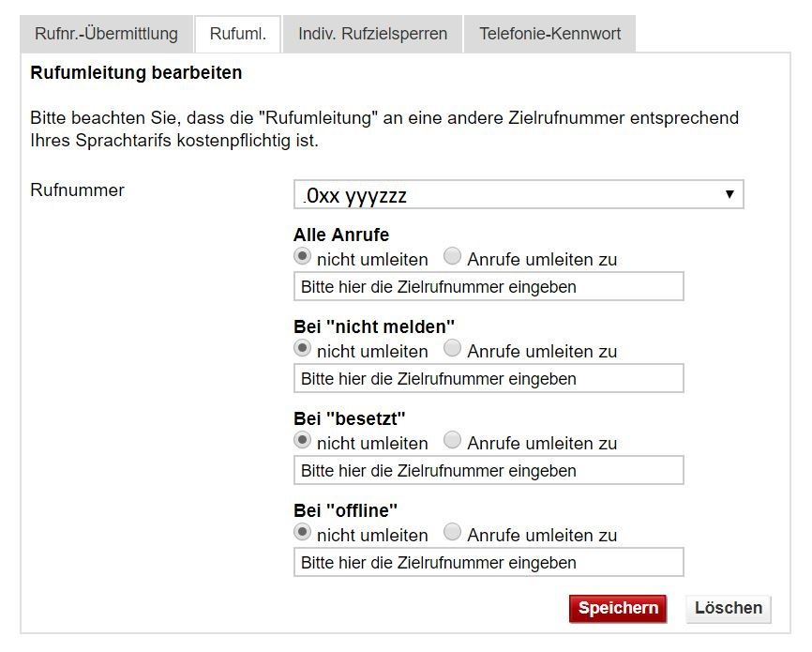Select 'nicht umleiten' for Alle Anrufe
Viewport: 812px width, 652px height.
pos(302,255)
